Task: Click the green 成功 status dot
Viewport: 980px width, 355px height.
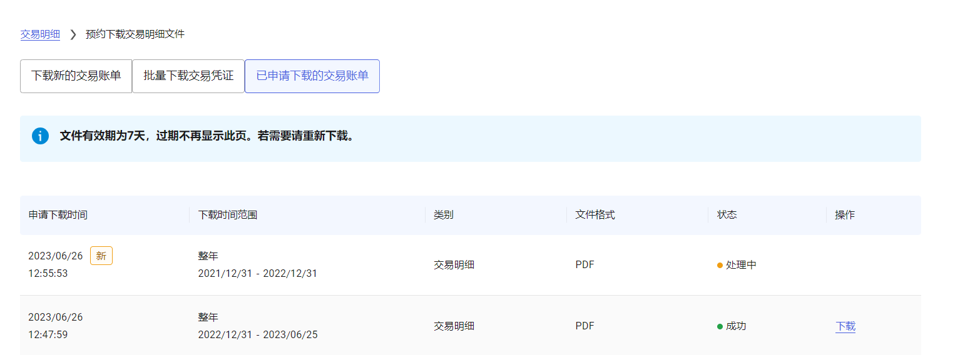Action: (x=720, y=326)
